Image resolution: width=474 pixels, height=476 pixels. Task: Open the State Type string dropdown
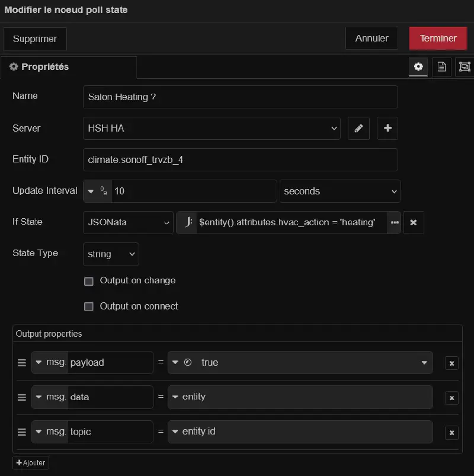[x=111, y=254]
